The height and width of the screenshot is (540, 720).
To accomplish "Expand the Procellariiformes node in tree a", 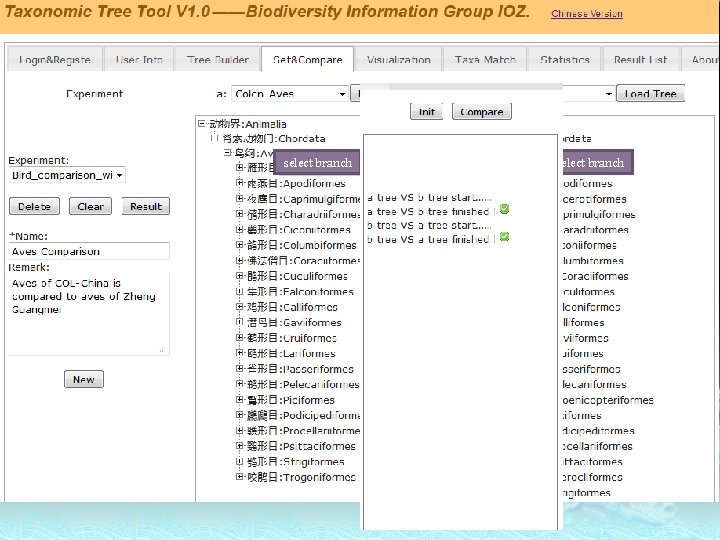I will pos(239,430).
